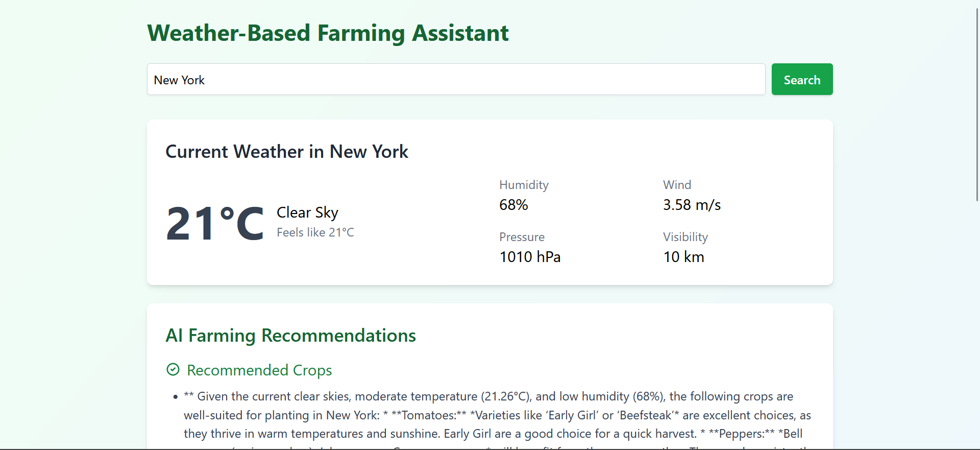Click the Humidity label
This screenshot has height=450, width=980.
[524, 185]
